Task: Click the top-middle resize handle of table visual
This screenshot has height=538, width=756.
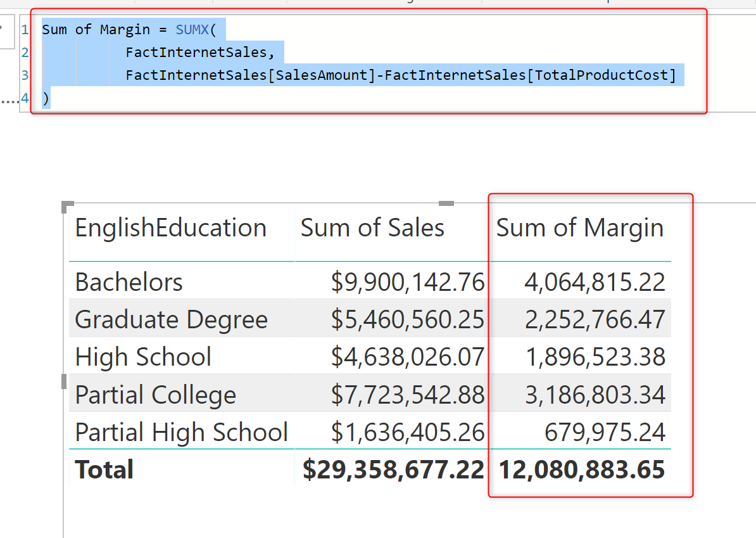Action: pyautogui.click(x=446, y=203)
